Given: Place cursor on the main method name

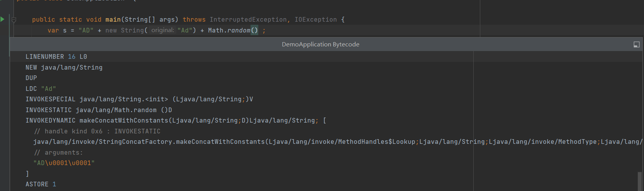Looking at the screenshot, I should coord(113,20).
